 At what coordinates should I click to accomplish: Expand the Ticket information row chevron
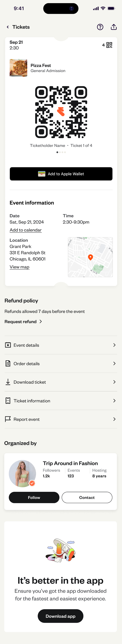pos(114,401)
